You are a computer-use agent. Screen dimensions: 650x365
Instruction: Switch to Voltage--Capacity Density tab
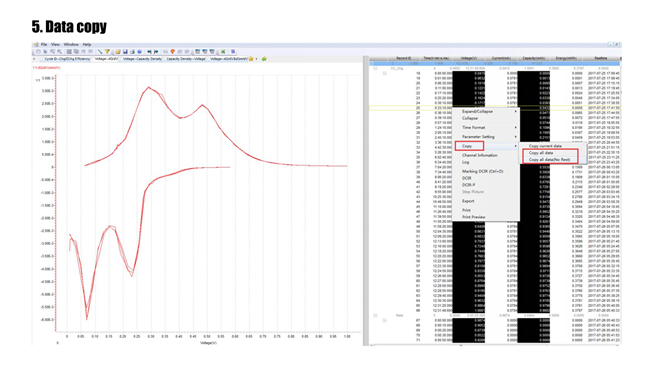point(143,59)
